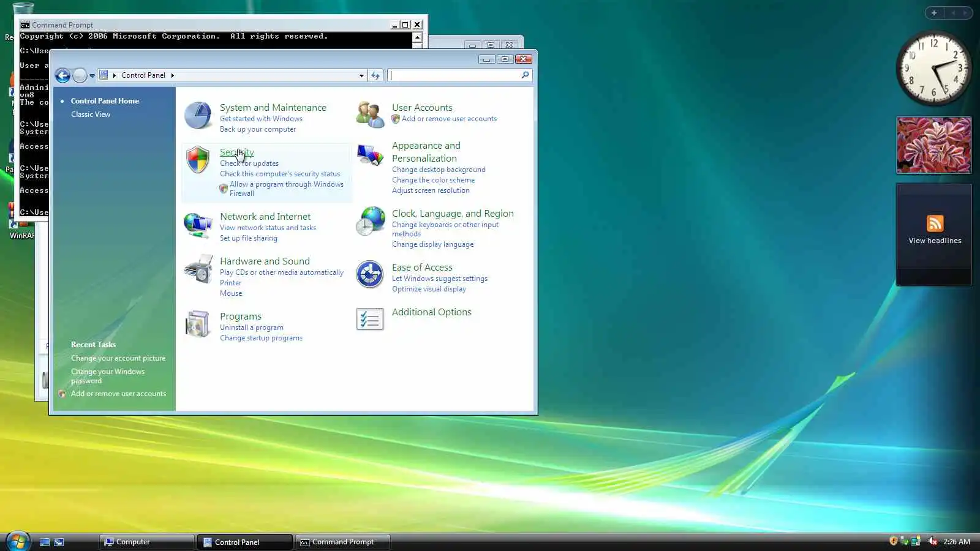
Task: Click Adjust screen resolution
Action: [431, 190]
